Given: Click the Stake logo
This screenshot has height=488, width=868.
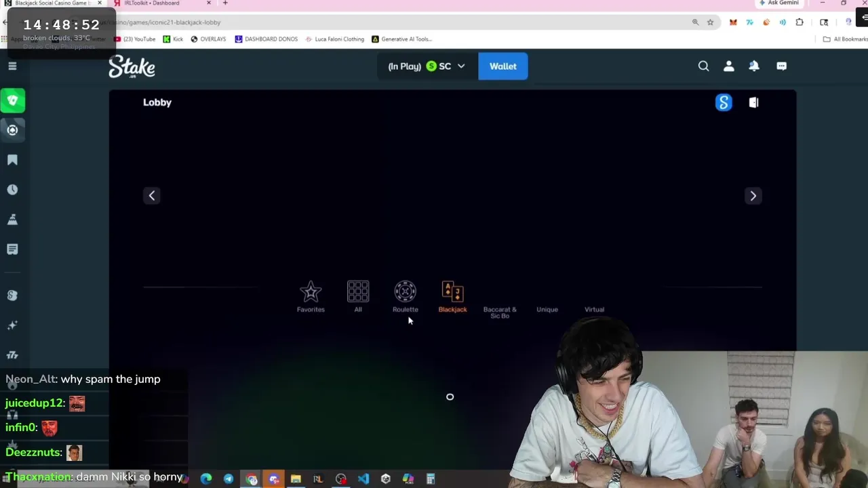Looking at the screenshot, I should (132, 66).
